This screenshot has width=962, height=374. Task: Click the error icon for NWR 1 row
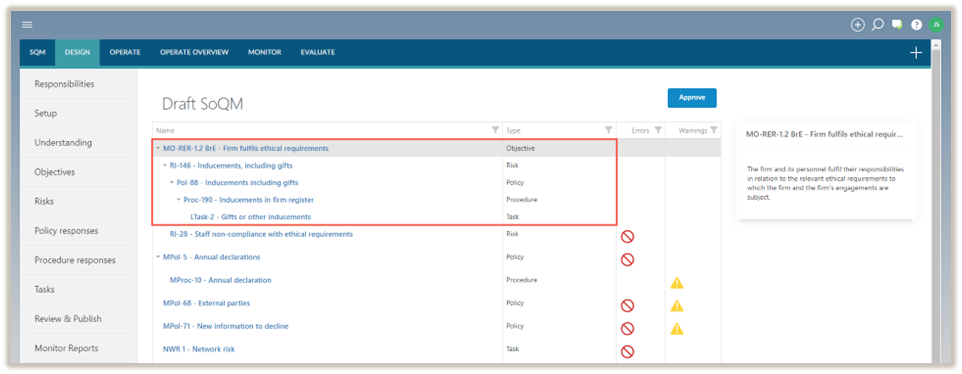[627, 351]
